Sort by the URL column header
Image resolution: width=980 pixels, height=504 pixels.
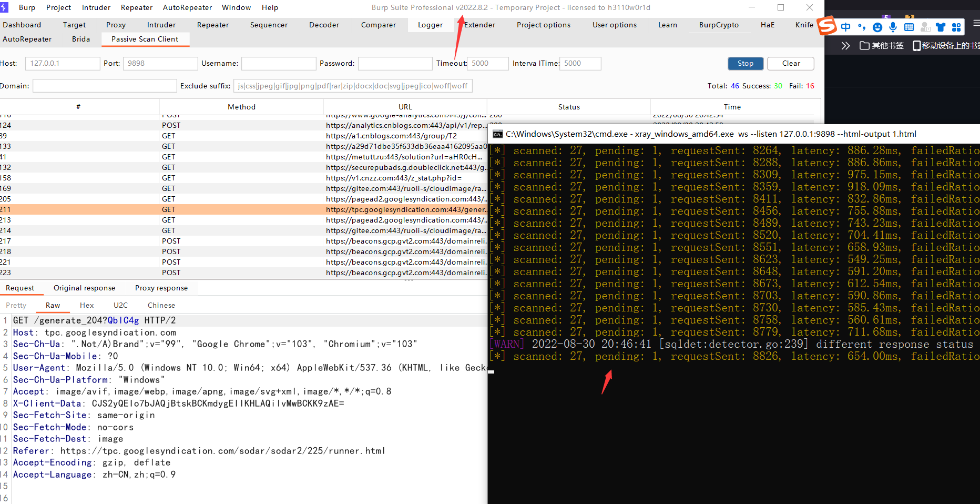(x=405, y=107)
